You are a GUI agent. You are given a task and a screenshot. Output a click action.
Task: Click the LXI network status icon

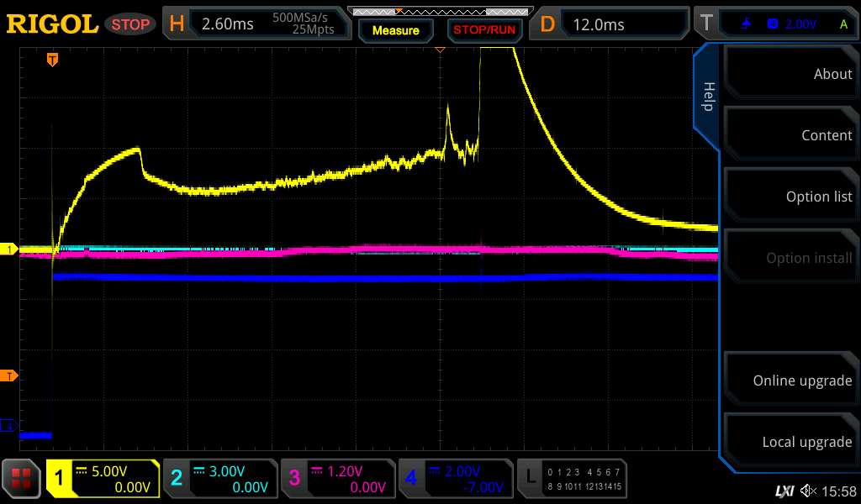click(784, 491)
